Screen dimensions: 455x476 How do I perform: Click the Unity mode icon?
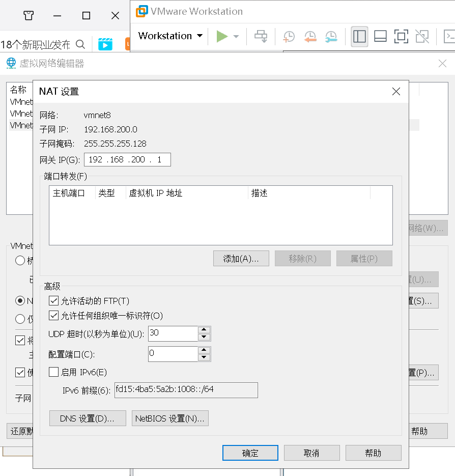422,37
